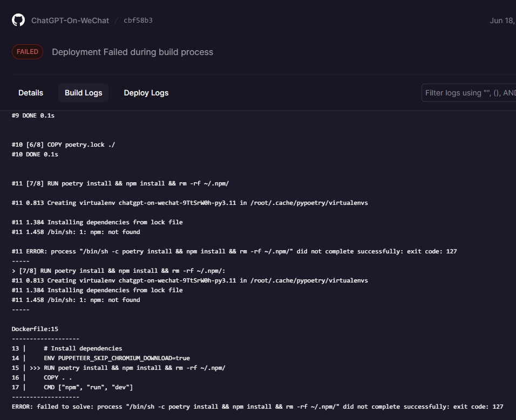The image size is (516, 420).
Task: Select the Build Logs tab
Action: pyautogui.click(x=83, y=92)
